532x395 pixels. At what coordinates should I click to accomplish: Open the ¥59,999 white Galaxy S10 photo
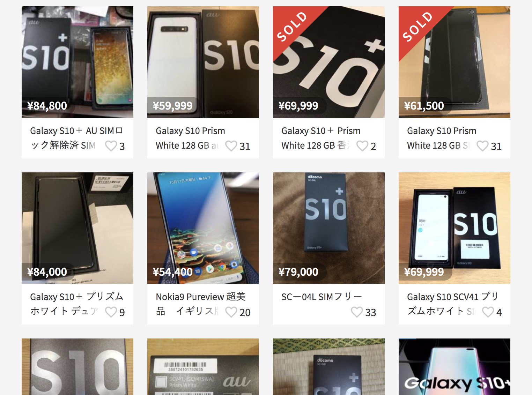[x=203, y=62]
